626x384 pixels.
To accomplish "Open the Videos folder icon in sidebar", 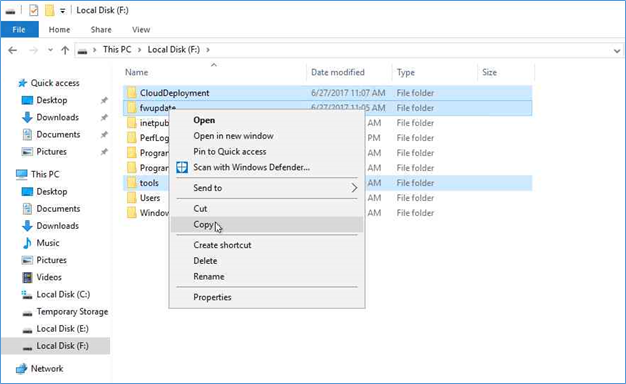I will 27,277.
